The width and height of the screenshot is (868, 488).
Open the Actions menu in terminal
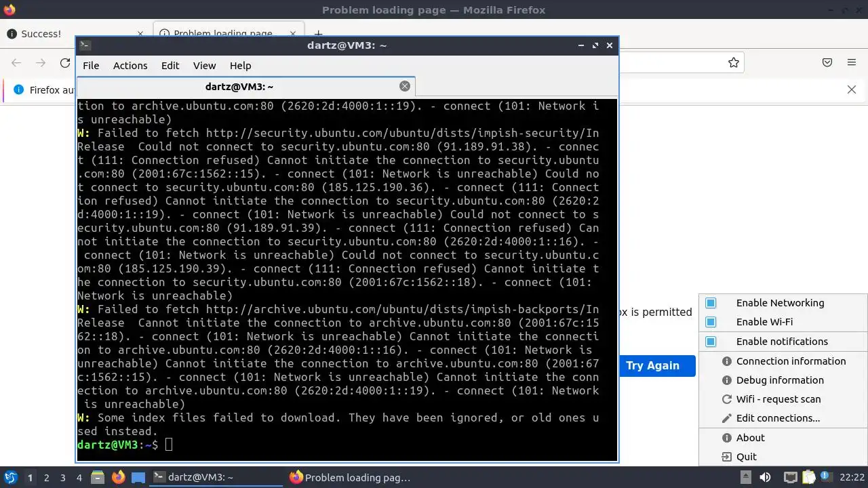pyautogui.click(x=130, y=66)
